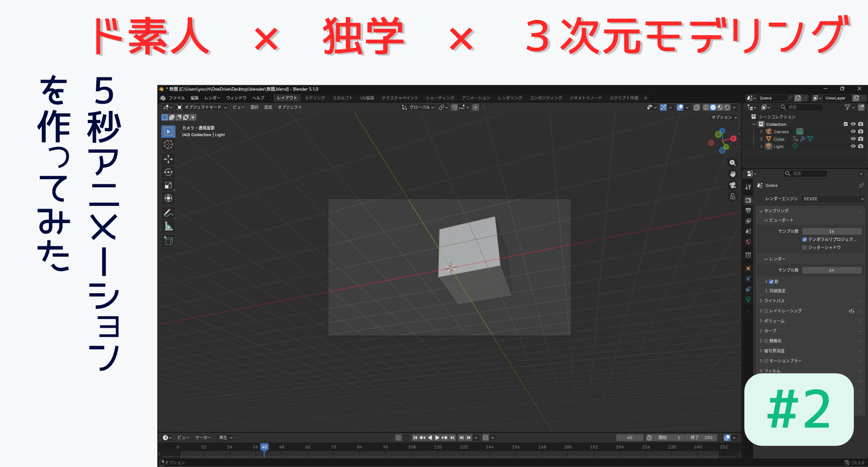
Task: Expand the ライトパス panel
Action: point(774,301)
